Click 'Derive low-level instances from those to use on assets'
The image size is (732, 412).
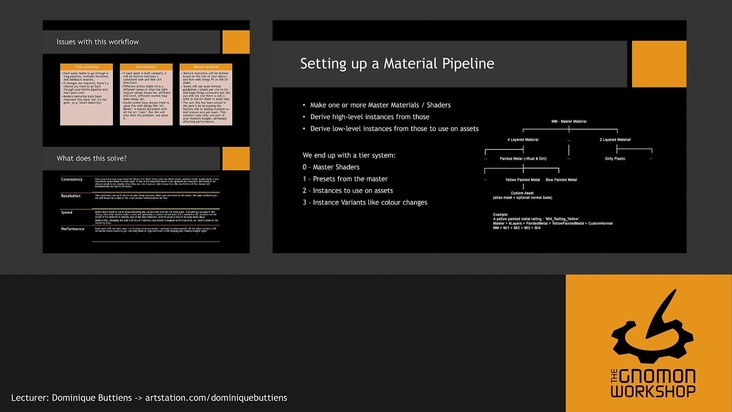click(394, 129)
